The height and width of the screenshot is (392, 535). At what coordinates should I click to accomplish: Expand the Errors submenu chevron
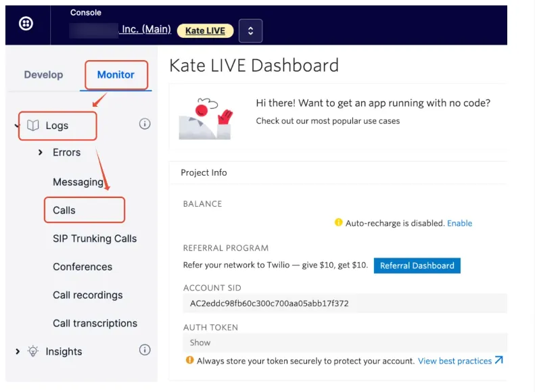point(41,152)
